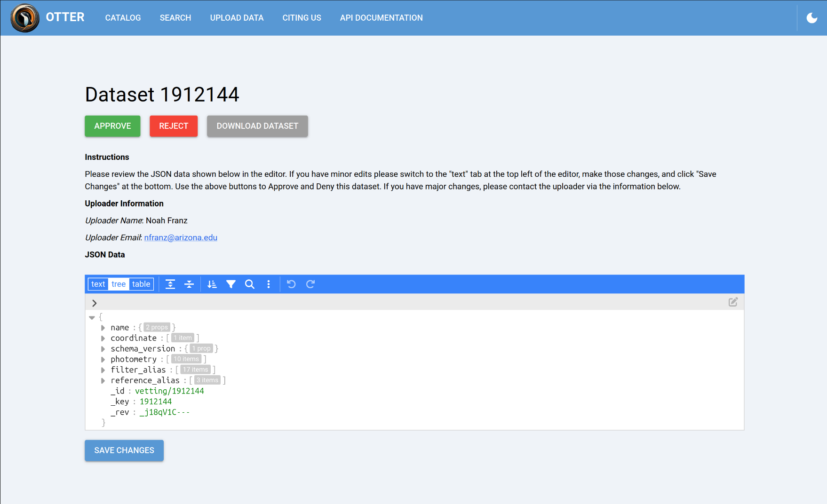Image resolution: width=827 pixels, height=504 pixels.
Task: Click the expand all fields icon
Action: pyautogui.click(x=170, y=284)
